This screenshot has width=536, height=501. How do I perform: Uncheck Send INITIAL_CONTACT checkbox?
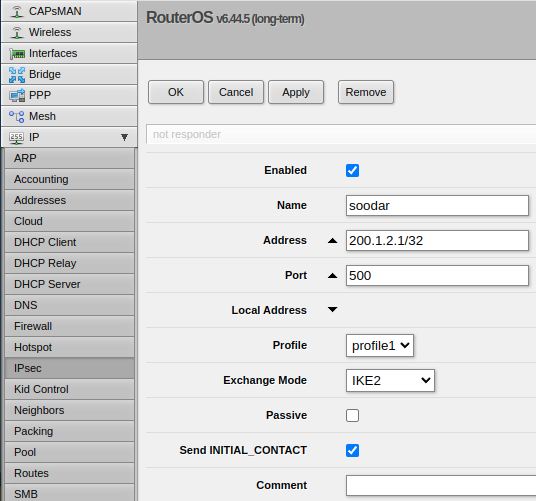click(352, 450)
